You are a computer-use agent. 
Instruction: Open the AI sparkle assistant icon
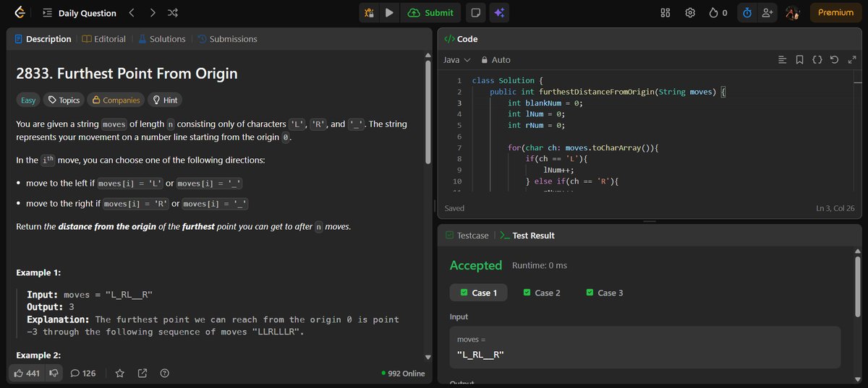(498, 12)
